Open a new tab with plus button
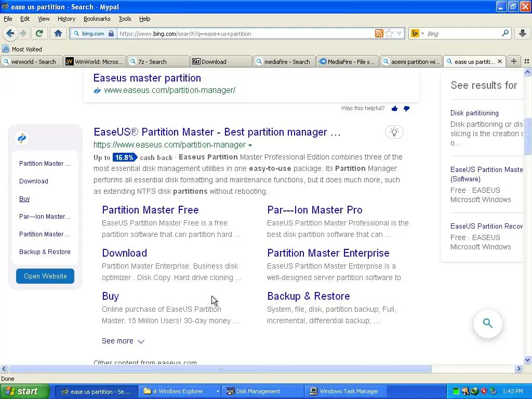This screenshot has height=399, width=532. (x=514, y=61)
